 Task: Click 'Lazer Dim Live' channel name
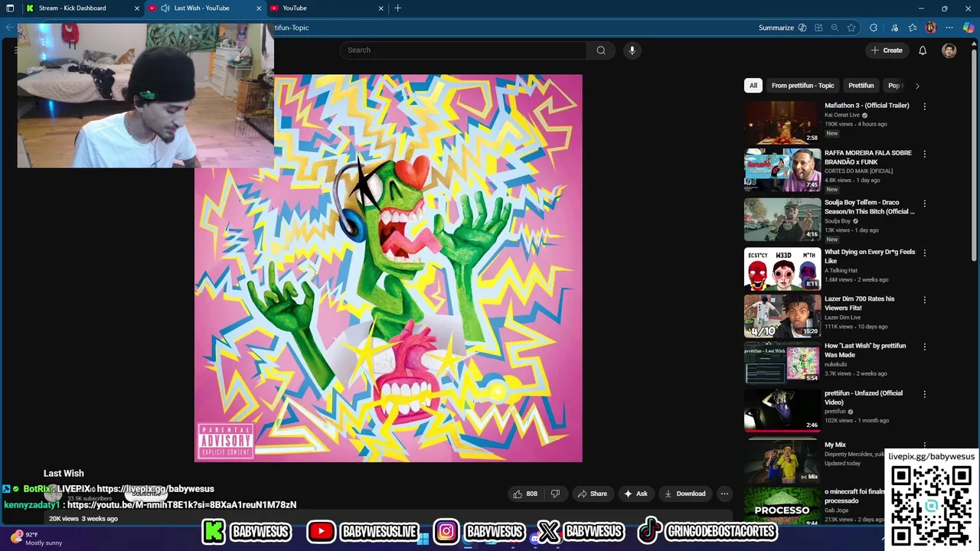coord(842,318)
